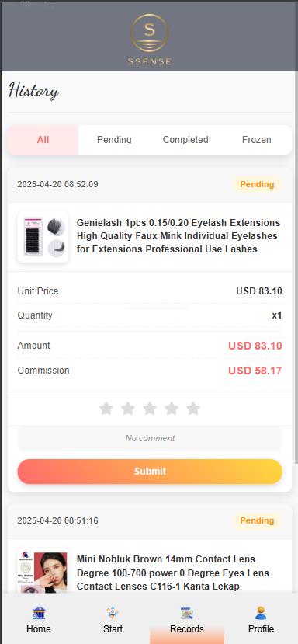Click the SSENSE logo at top
This screenshot has height=644, width=298.
[x=150, y=40]
